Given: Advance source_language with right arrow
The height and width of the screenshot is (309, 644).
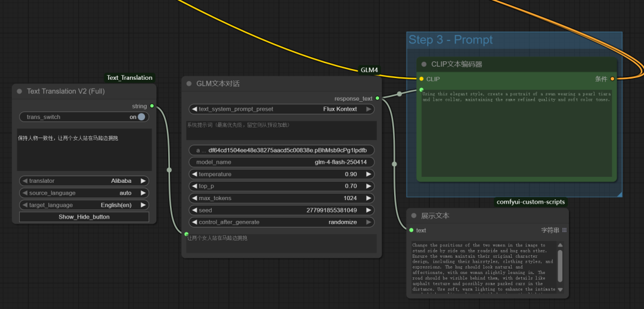Looking at the screenshot, I should [x=143, y=193].
